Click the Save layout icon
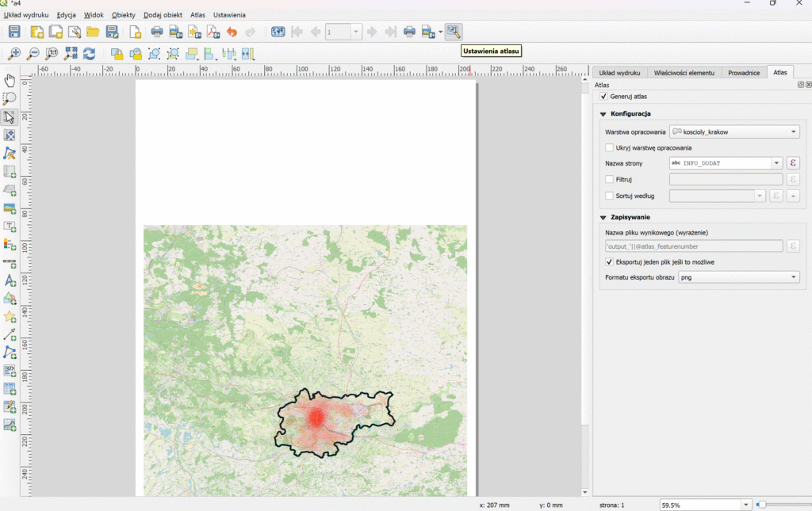 click(x=13, y=32)
